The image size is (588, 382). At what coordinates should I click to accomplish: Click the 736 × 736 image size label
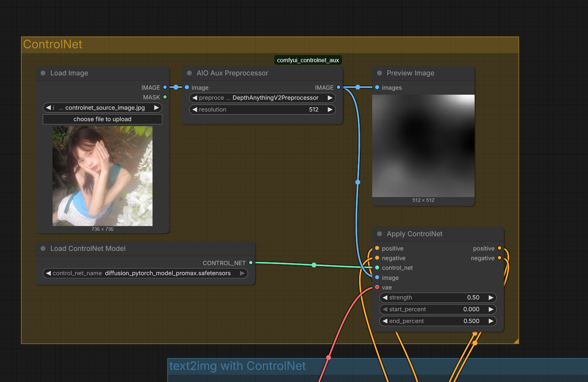[x=102, y=229]
